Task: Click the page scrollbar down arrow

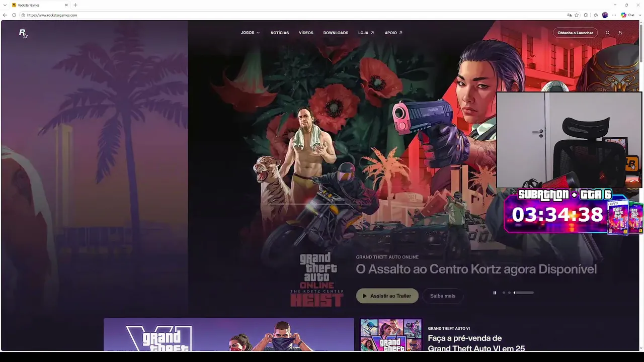Action: point(641,348)
